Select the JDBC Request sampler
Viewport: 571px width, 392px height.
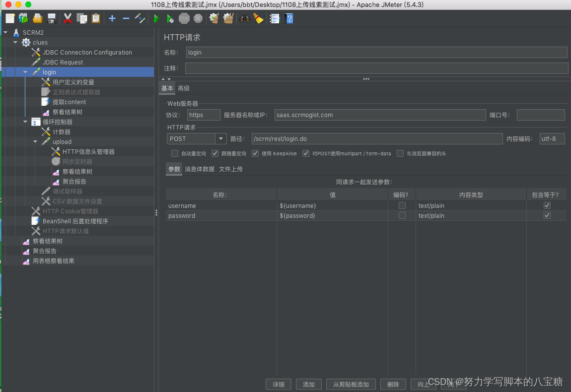tap(63, 62)
